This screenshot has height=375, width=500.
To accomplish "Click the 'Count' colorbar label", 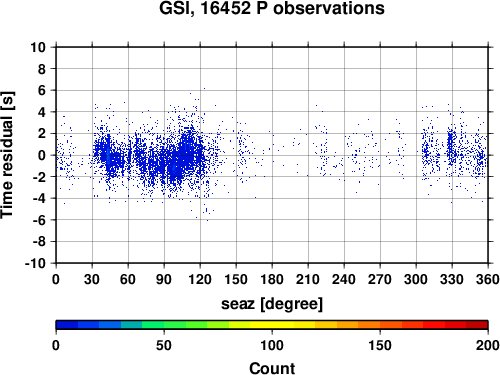I will [x=272, y=368].
